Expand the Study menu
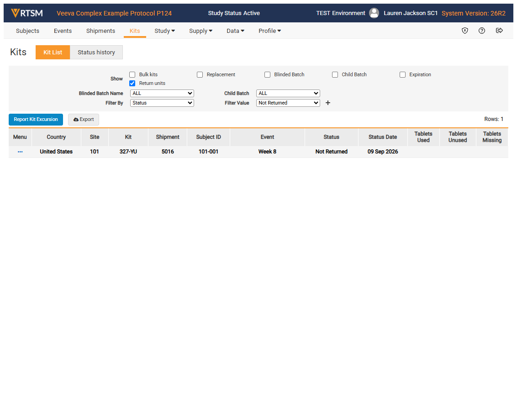The height and width of the screenshot is (420, 517). pos(164,31)
